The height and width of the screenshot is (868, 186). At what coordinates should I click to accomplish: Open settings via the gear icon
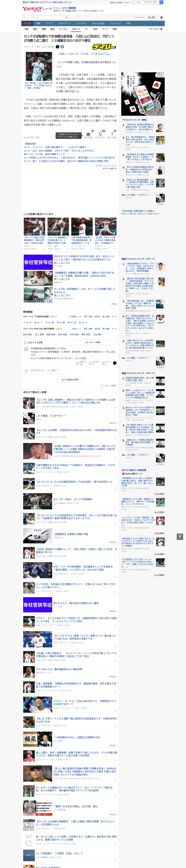tap(161, 18)
